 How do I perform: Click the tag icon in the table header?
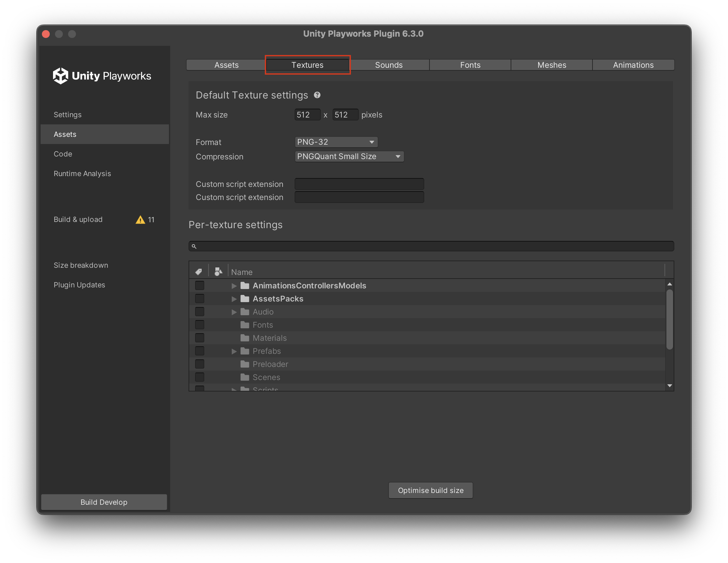point(199,272)
